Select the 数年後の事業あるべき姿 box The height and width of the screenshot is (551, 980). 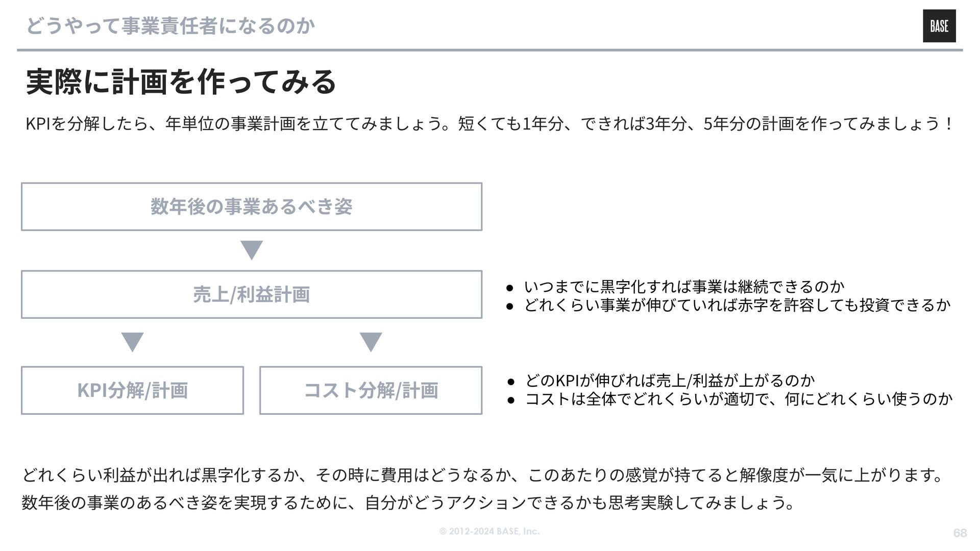tap(252, 207)
